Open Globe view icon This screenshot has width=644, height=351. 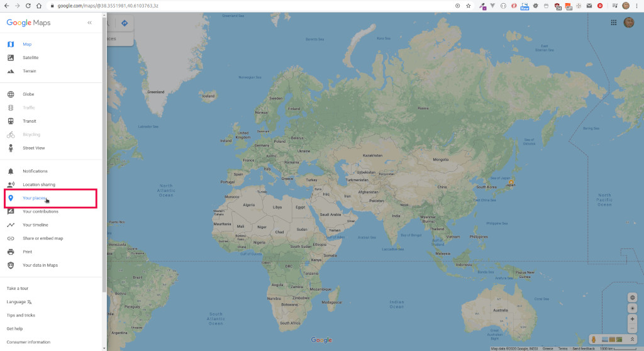[11, 94]
